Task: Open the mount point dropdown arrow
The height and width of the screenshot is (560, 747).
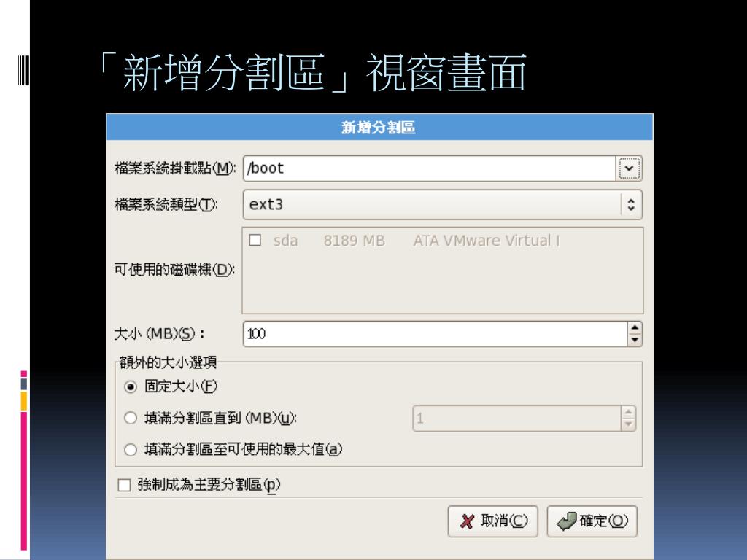Action: (x=629, y=168)
